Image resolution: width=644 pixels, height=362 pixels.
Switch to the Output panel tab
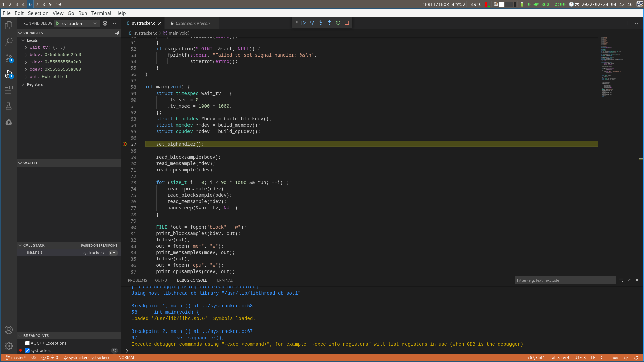pyautogui.click(x=162, y=280)
